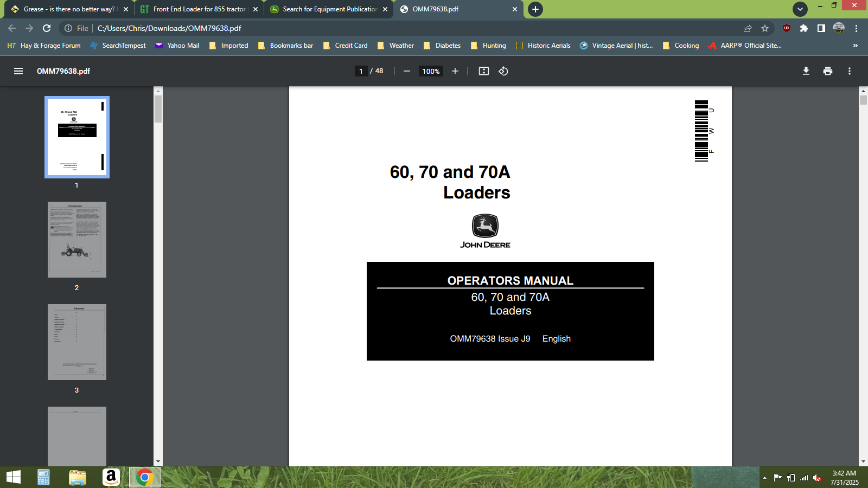
Task: Edit the current page number field
Action: click(361, 71)
